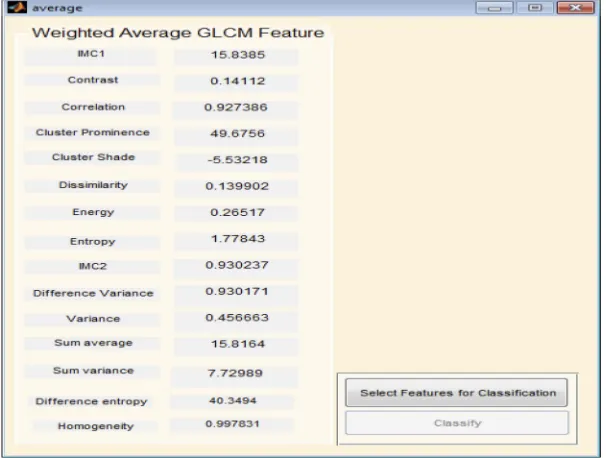Screen dimensions: 606x458
Task: Click the Contrast value 0.14112
Action: pos(238,81)
